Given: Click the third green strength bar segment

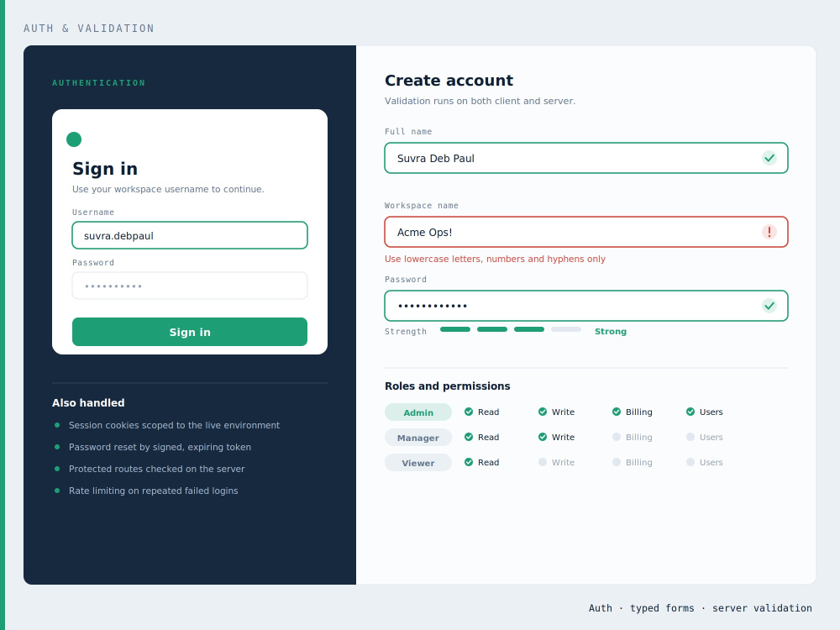Looking at the screenshot, I should point(529,329).
